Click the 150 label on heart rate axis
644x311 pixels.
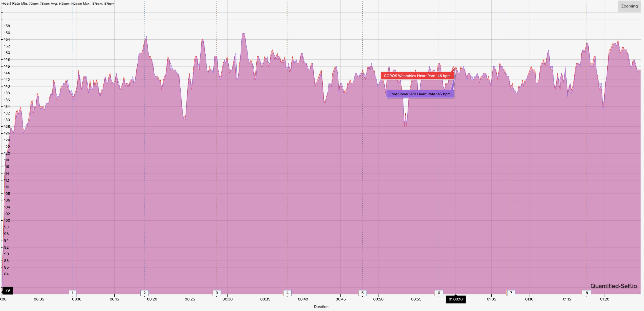(x=7, y=53)
